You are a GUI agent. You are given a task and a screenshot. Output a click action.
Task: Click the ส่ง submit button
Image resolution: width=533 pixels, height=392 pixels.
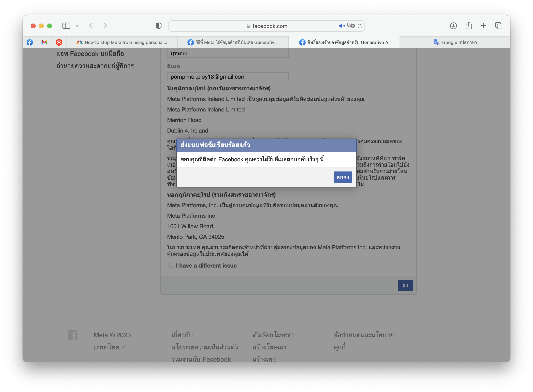coord(405,285)
